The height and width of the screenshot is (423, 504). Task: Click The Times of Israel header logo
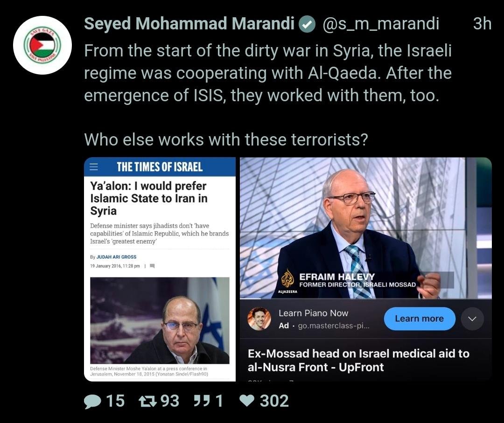point(160,167)
